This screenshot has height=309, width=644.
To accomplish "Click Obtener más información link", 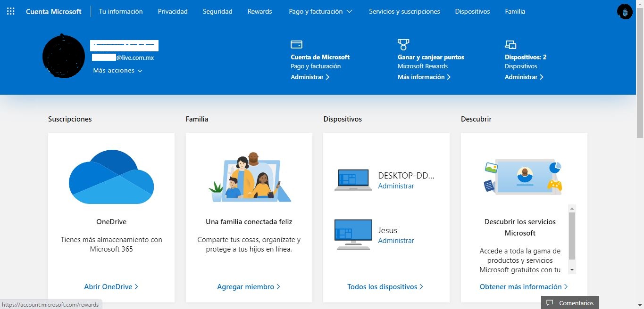I will click(524, 286).
